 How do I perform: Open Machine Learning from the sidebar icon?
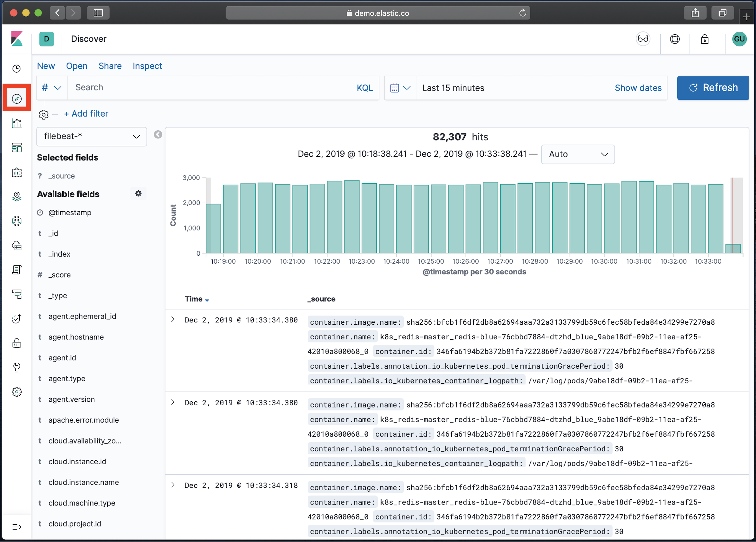(17, 221)
